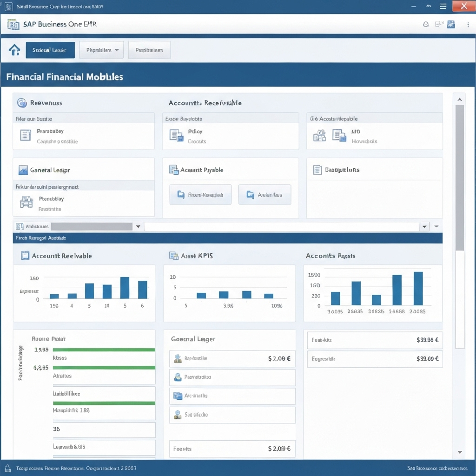
Task: Select the Invoice icon under Accounts Receivable
Action: [177, 135]
